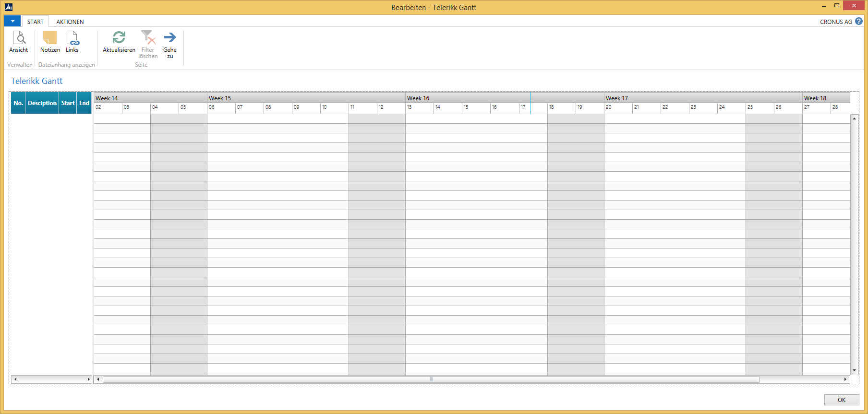Select the End column header
This screenshot has width=868, height=414.
coord(84,103)
